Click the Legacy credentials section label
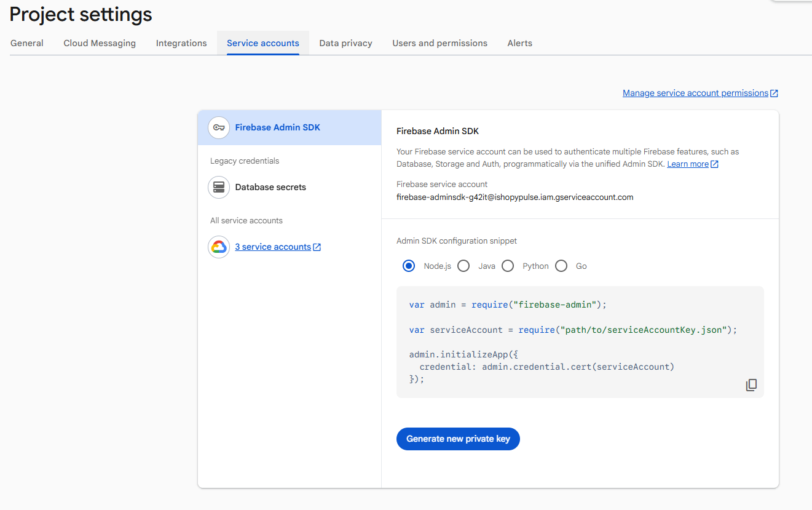The image size is (812, 510). [x=245, y=161]
